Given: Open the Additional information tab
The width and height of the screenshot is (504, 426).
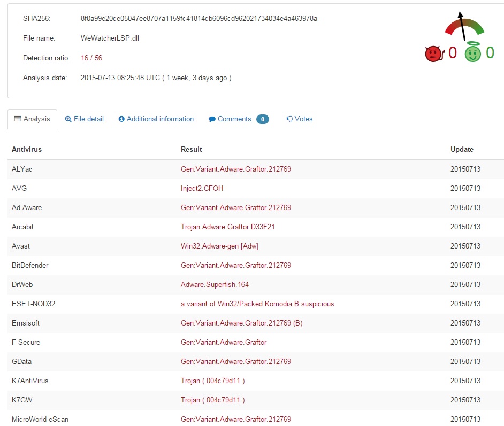Looking at the screenshot, I should coord(156,119).
